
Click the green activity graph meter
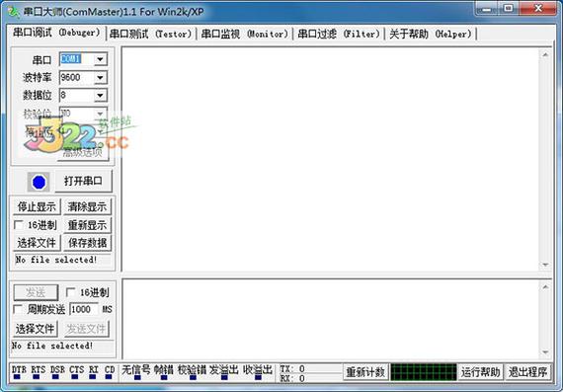[x=424, y=372]
